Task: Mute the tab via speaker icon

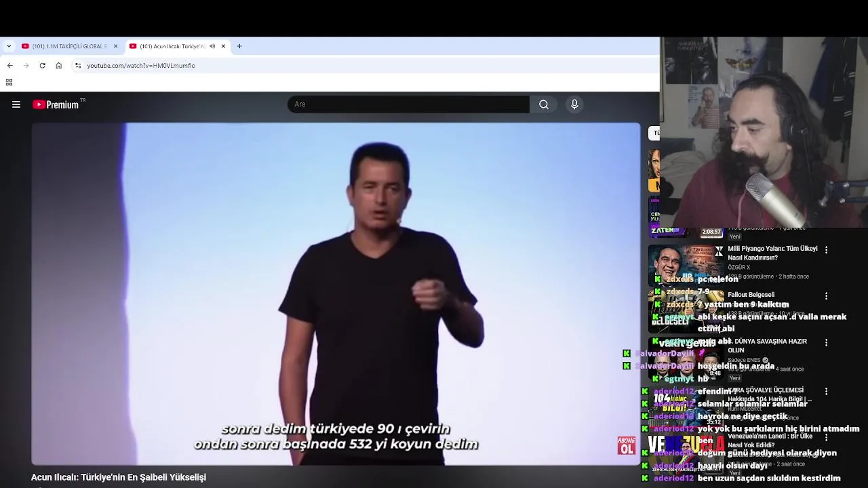Action: click(212, 46)
